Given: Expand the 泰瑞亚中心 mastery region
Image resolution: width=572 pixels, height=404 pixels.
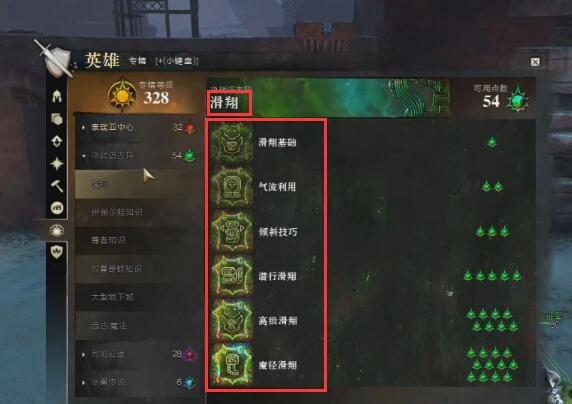Looking at the screenshot, I should (x=138, y=127).
